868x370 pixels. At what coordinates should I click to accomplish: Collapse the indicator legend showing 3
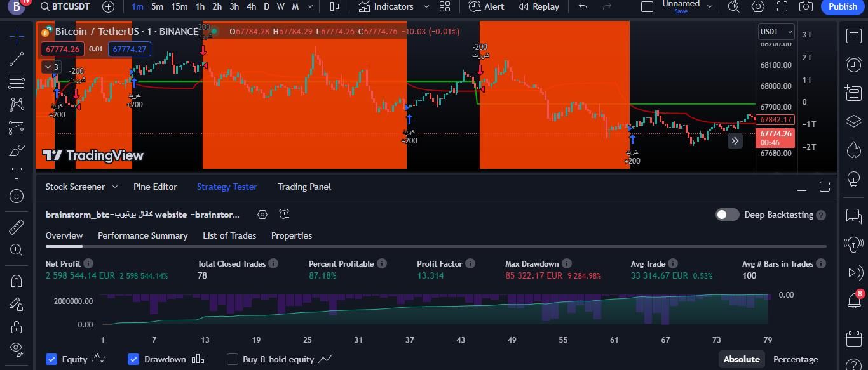pyautogui.click(x=51, y=67)
